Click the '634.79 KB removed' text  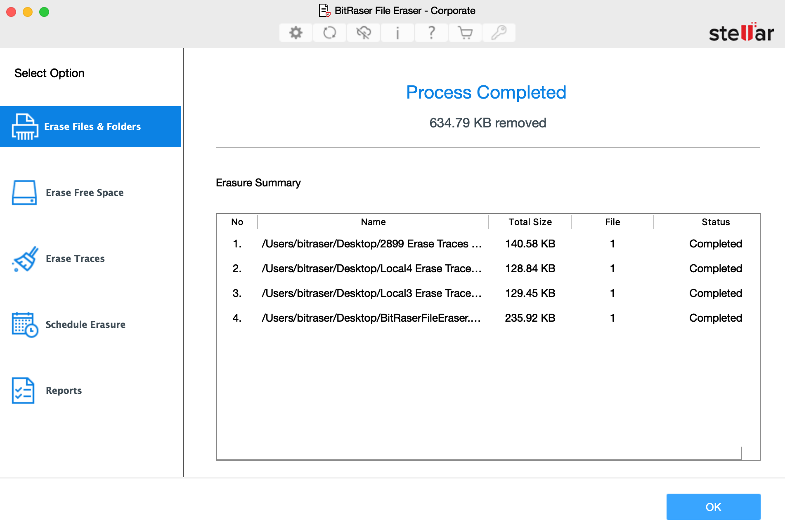[488, 123]
